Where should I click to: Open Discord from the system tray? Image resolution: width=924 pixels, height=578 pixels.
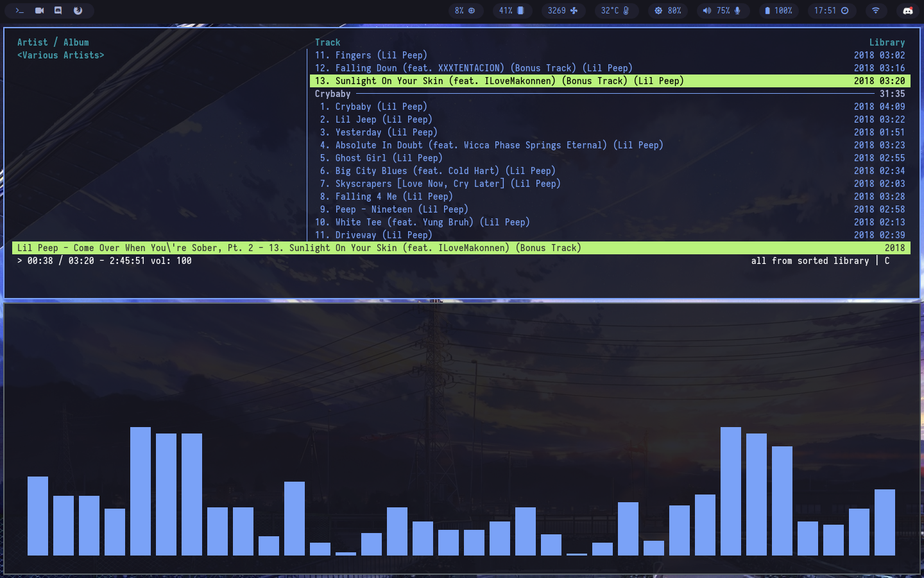[x=907, y=10]
